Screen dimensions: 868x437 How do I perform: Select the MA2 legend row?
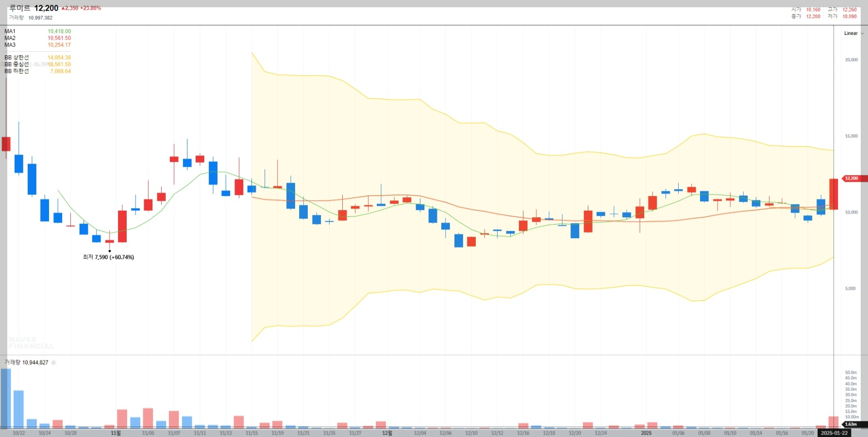point(37,38)
